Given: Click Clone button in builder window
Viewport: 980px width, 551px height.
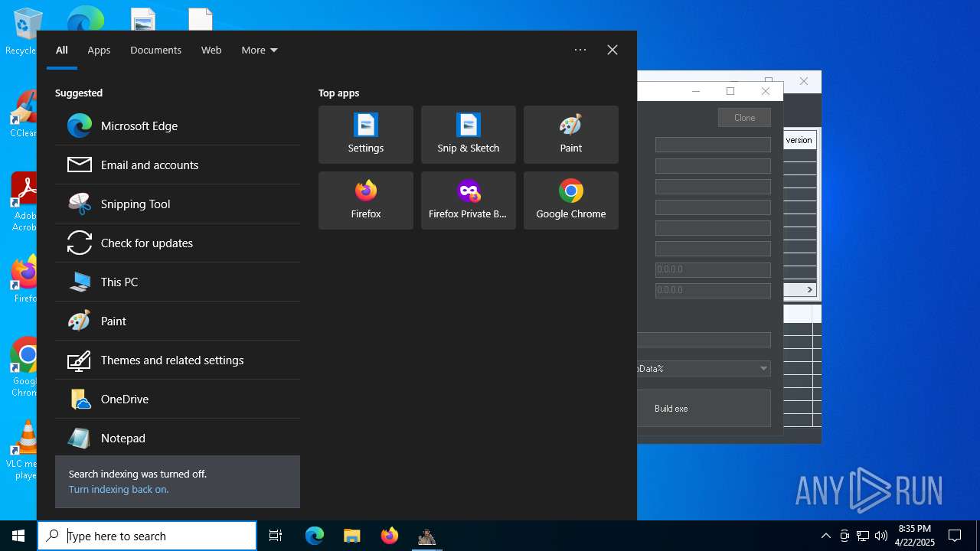Looking at the screenshot, I should tap(744, 117).
